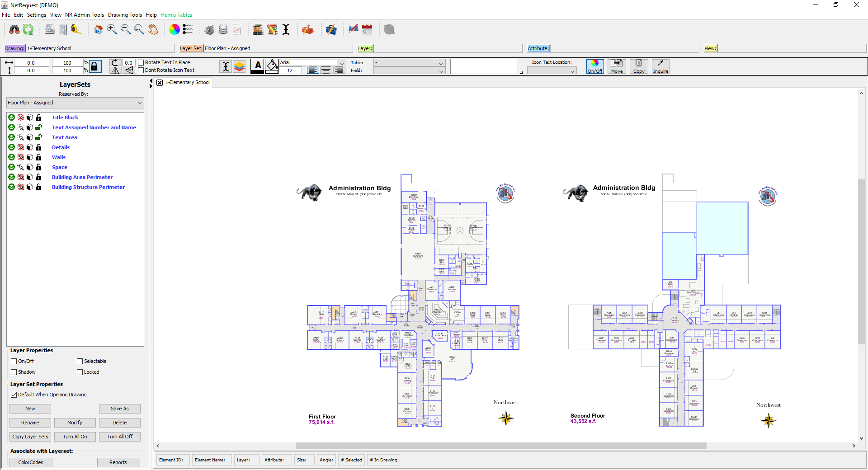Click the text cursor I-beam icon in main toolbar

point(286,30)
